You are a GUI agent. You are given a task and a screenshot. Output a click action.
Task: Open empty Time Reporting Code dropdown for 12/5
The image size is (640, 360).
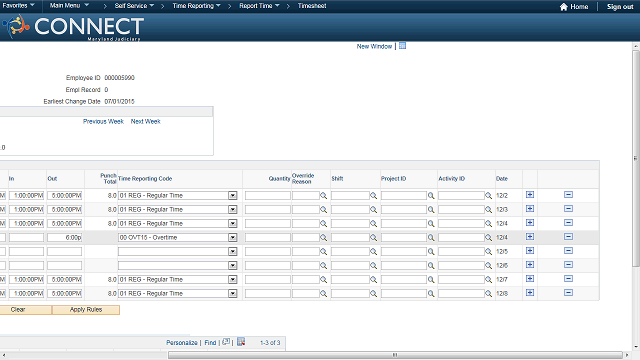(233, 251)
